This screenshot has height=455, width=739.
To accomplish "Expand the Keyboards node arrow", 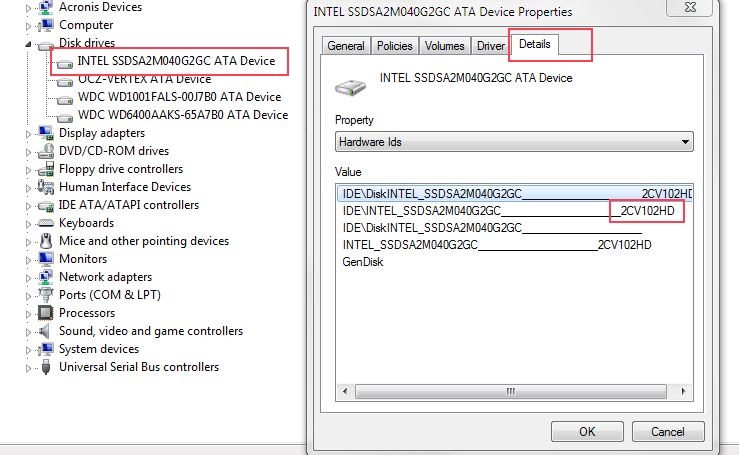I will [28, 224].
